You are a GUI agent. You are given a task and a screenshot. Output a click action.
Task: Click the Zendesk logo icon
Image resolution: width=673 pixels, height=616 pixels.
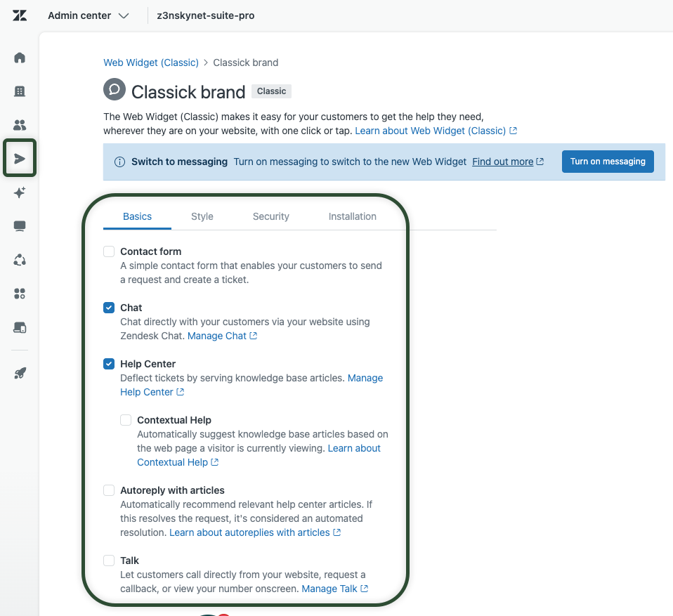click(20, 16)
